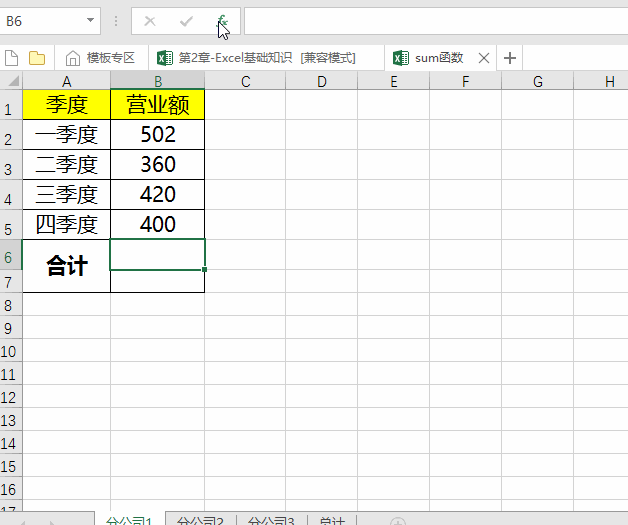Click the confirm checkmark icon in formula bar
628x525 pixels.
(x=186, y=21)
